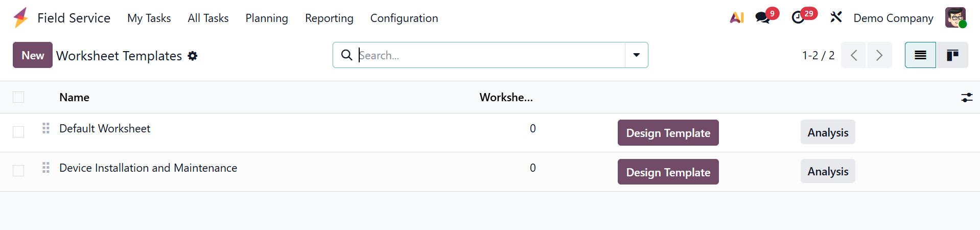Screen dimensions: 980x230
Task: Open optional columns settings dropdown
Action: (x=967, y=97)
